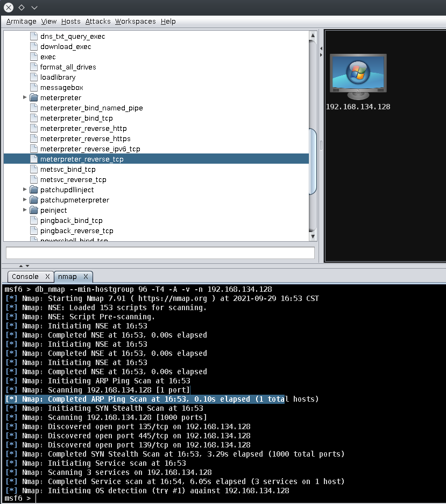Click the 'Completed ARP Ping Scan' output line

pos(162,399)
